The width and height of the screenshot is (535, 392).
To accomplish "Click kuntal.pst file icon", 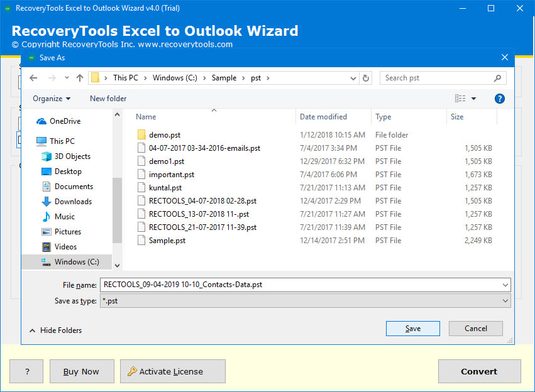I will coord(141,188).
